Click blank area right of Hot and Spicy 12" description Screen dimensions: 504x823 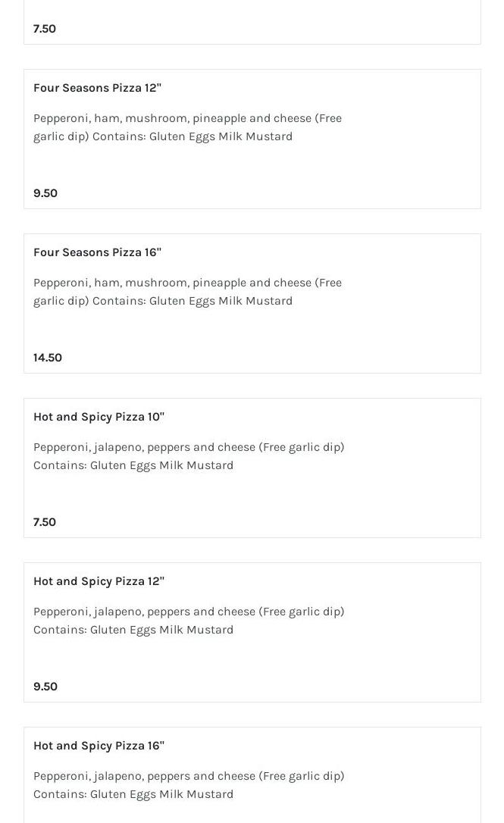[x=417, y=621]
